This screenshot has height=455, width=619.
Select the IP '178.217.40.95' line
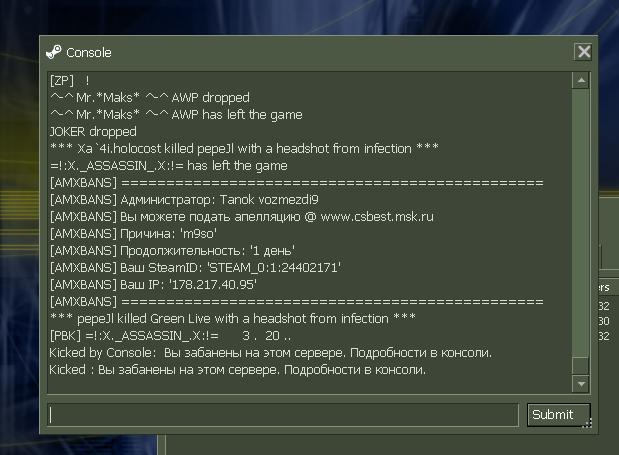[x=153, y=285]
